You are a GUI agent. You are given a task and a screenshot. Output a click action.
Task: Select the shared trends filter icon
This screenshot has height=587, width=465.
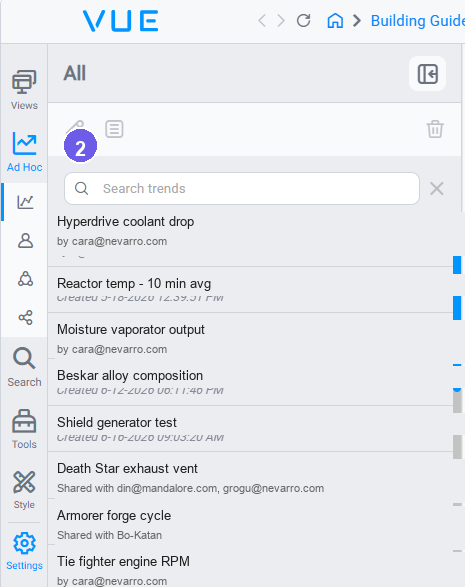25,317
